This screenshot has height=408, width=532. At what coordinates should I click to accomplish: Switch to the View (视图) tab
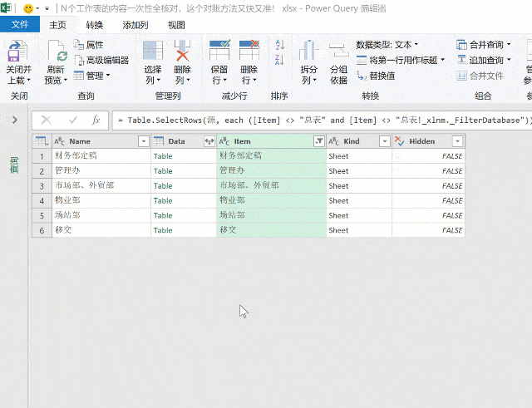point(176,25)
